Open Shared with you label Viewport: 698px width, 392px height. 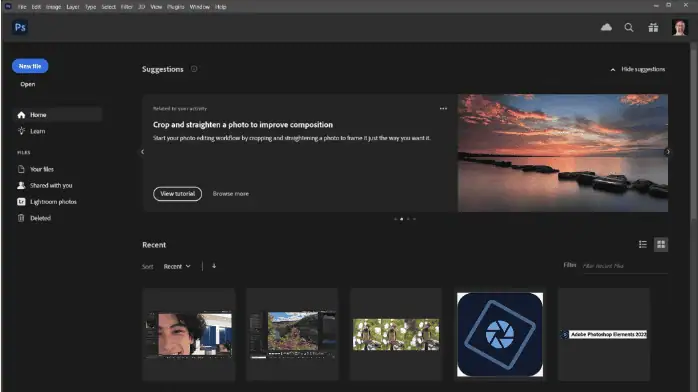pos(51,186)
